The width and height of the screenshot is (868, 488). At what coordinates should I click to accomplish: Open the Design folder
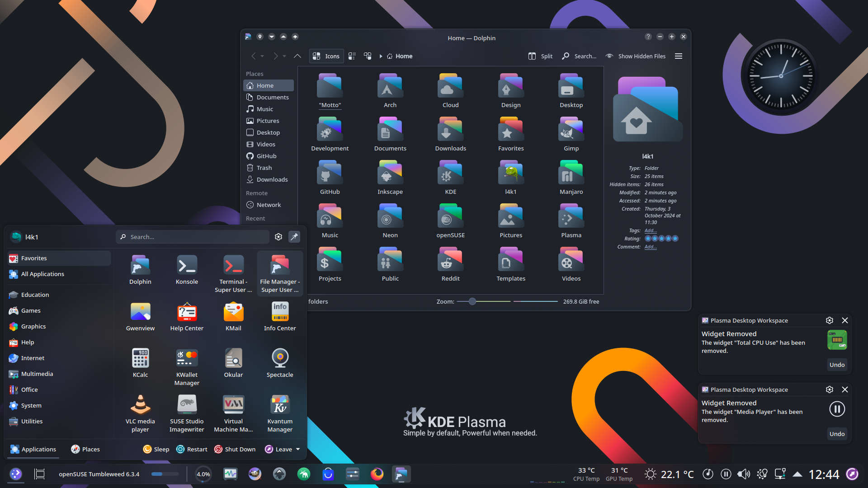[x=511, y=91]
